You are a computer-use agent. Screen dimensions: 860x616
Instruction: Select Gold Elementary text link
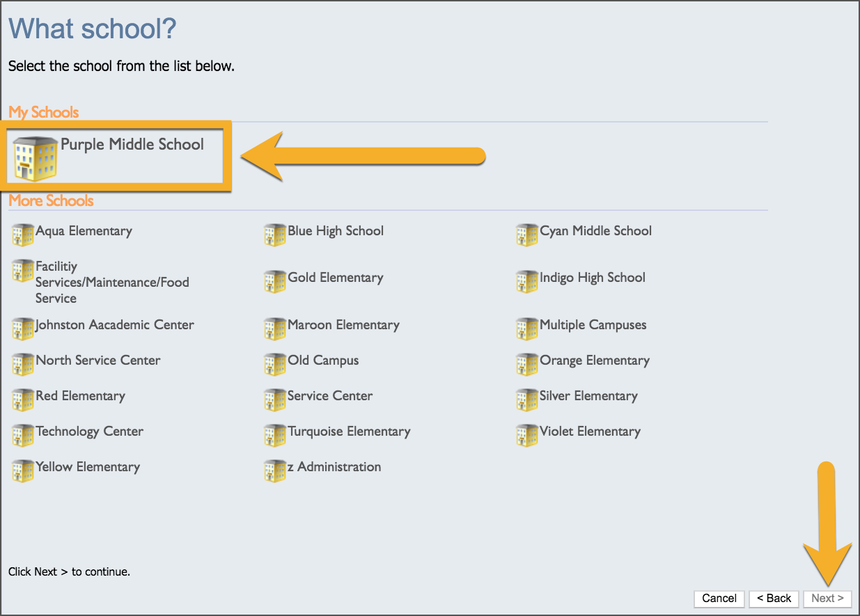tap(336, 278)
